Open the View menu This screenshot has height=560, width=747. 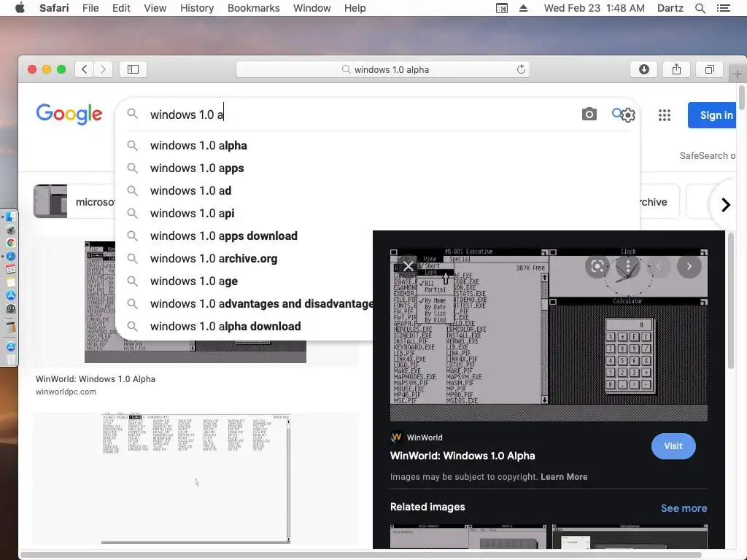point(155,8)
